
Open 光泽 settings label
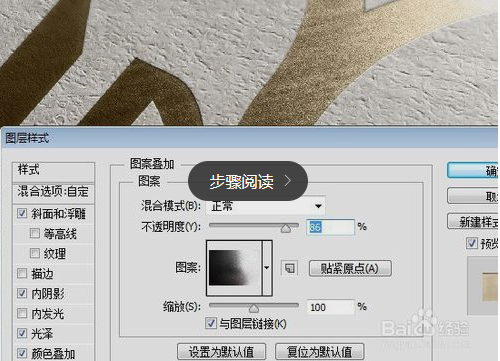[42, 333]
